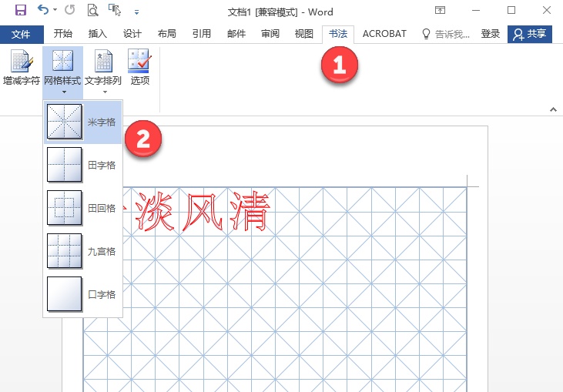Click the calligraphy character 淡 in document
This screenshot has height=392, width=563.
[155, 212]
